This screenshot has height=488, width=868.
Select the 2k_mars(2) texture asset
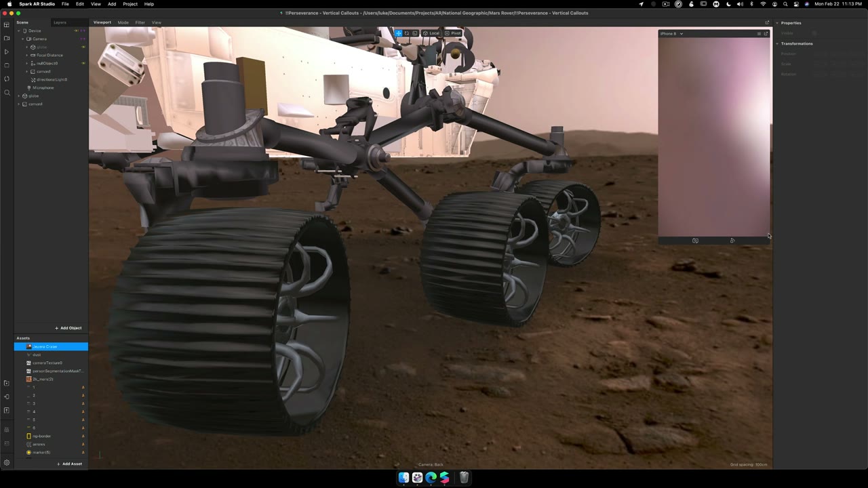click(x=43, y=379)
